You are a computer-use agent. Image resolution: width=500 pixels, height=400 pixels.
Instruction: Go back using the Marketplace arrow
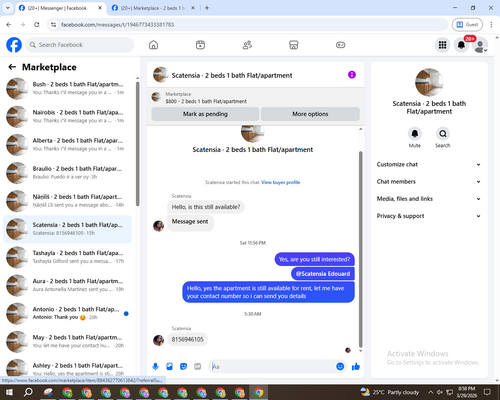(x=12, y=67)
